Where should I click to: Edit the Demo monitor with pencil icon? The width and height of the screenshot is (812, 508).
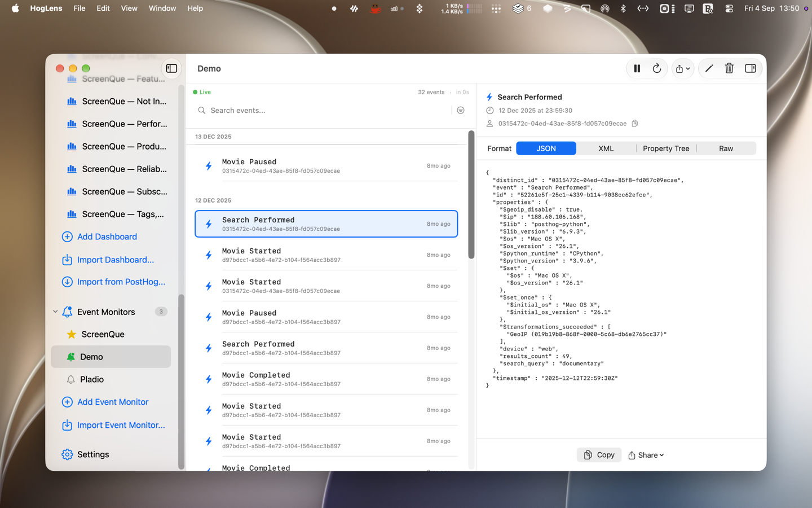coord(709,68)
